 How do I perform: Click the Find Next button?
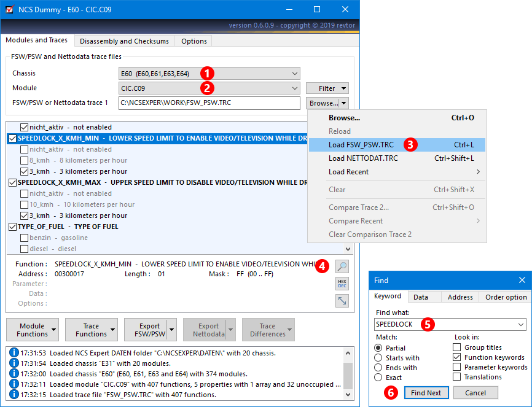coord(426,393)
